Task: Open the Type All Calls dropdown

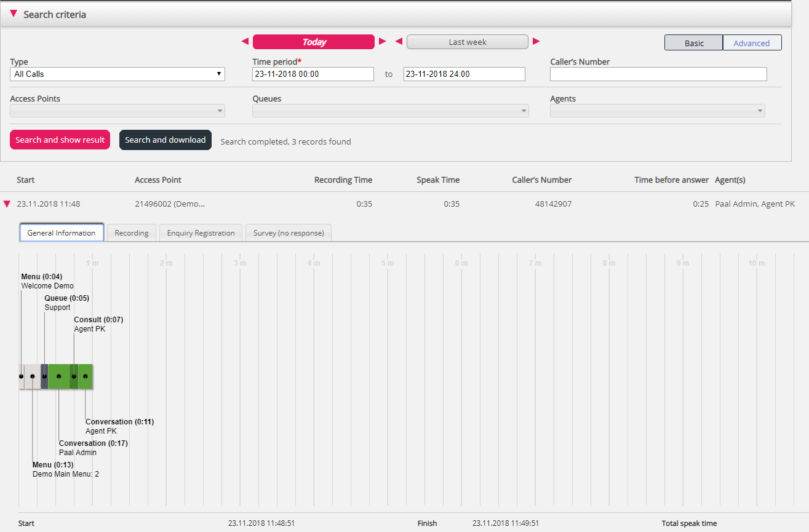Action: point(118,74)
